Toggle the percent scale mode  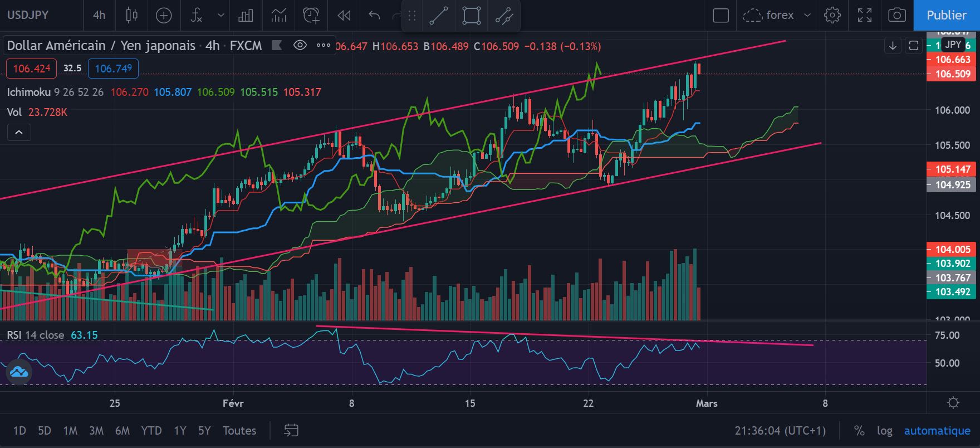point(859,431)
